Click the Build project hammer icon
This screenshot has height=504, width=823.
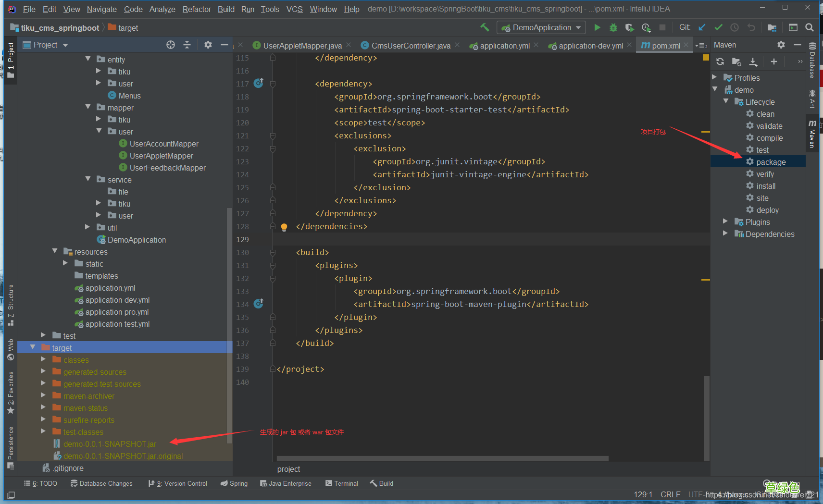(x=485, y=27)
